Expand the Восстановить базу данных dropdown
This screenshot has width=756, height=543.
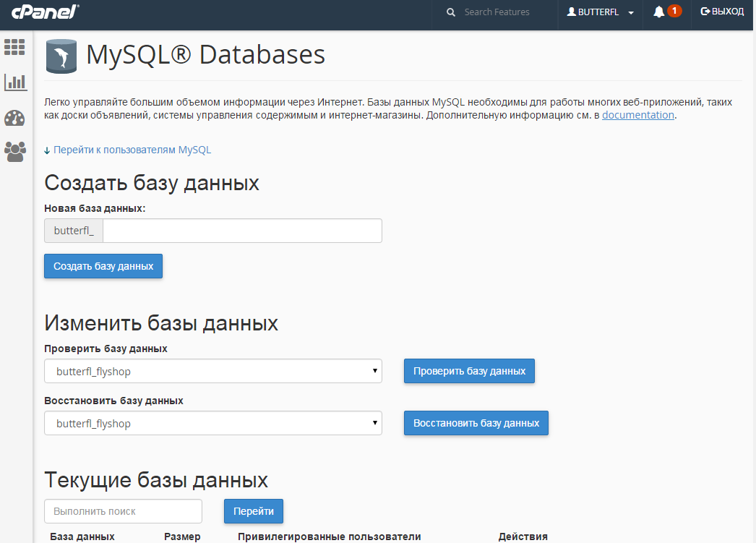pyautogui.click(x=212, y=424)
